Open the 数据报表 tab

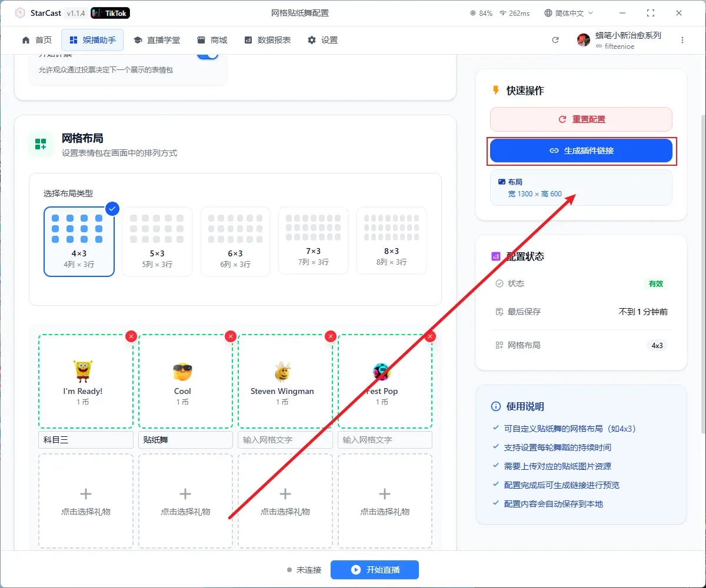point(268,40)
